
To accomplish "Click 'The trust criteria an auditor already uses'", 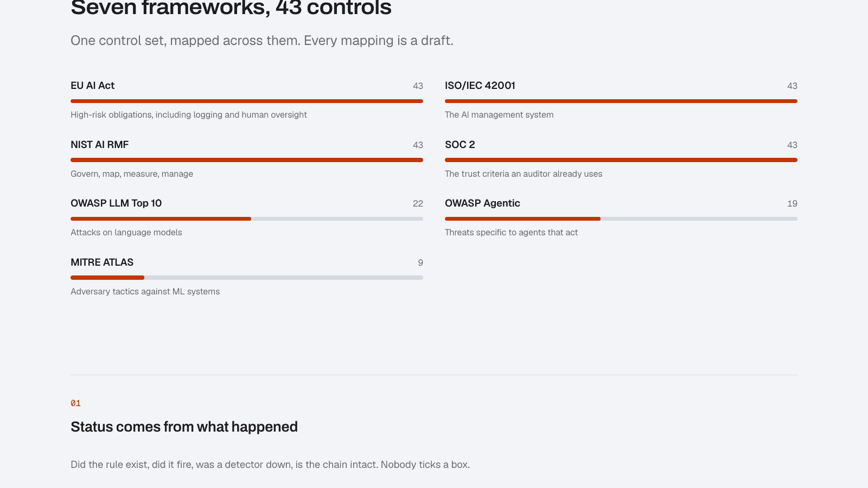I will (x=524, y=174).
